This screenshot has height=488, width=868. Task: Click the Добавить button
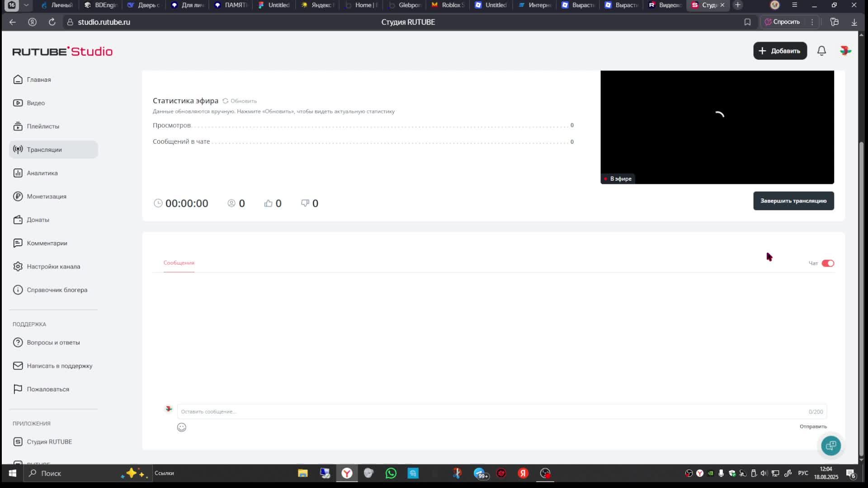[x=779, y=51]
